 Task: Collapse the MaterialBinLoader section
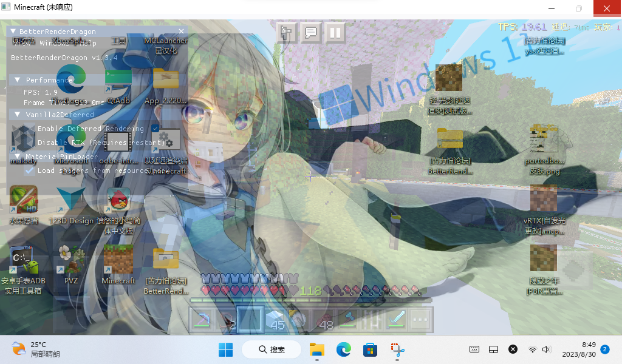pyautogui.click(x=18, y=157)
